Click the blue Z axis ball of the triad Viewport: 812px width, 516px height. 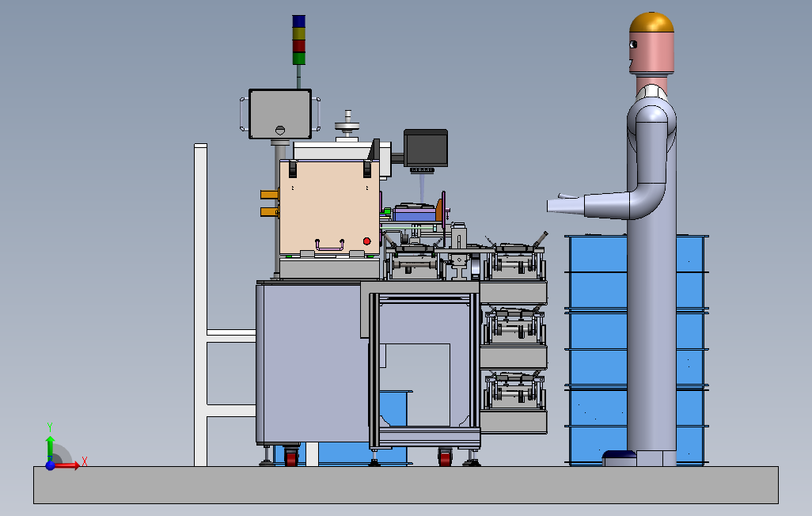point(50,465)
